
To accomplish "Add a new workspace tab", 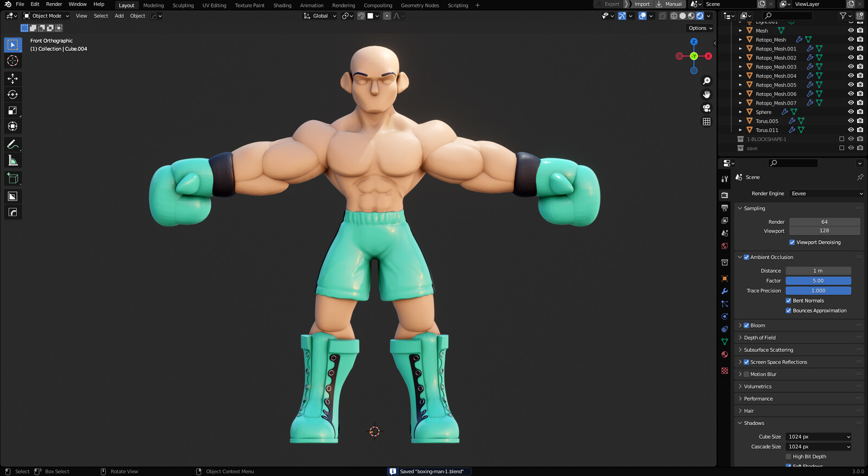I will [477, 5].
